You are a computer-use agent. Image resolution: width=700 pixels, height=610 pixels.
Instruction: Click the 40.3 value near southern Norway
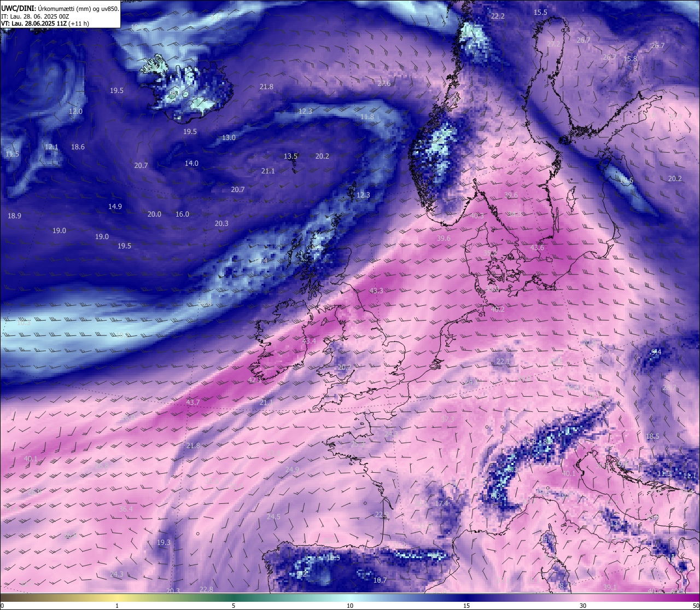point(477,216)
